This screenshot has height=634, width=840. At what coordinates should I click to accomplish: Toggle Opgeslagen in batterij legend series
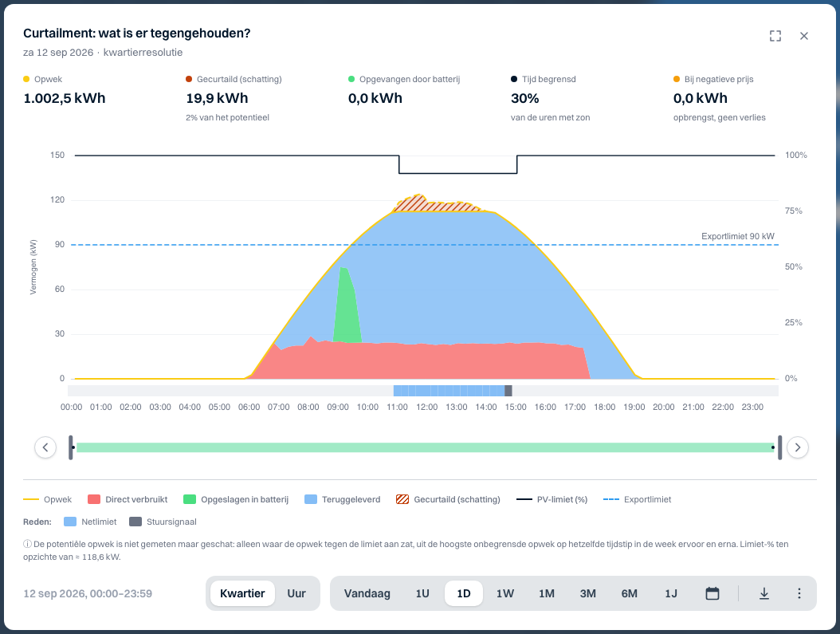coord(236,499)
